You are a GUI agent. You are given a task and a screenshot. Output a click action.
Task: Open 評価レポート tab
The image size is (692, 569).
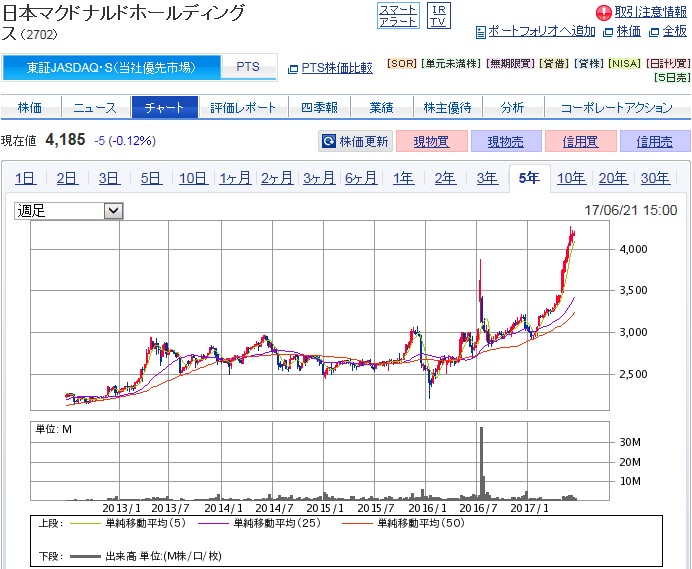coord(243,107)
